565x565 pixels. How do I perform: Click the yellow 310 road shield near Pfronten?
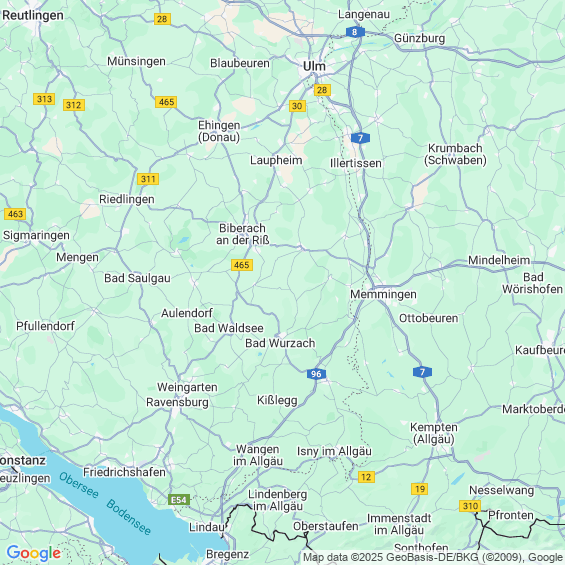[470, 506]
